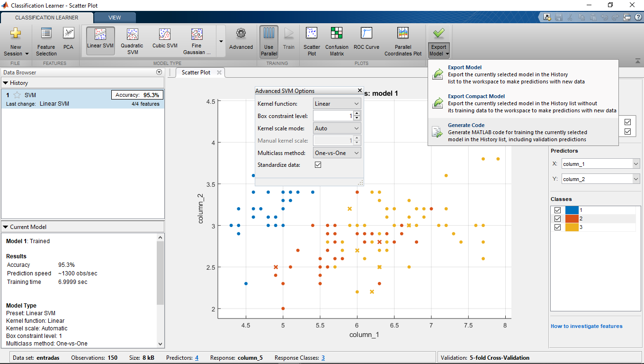Click the Train button
Screen dimensions: 644x364
click(288, 39)
